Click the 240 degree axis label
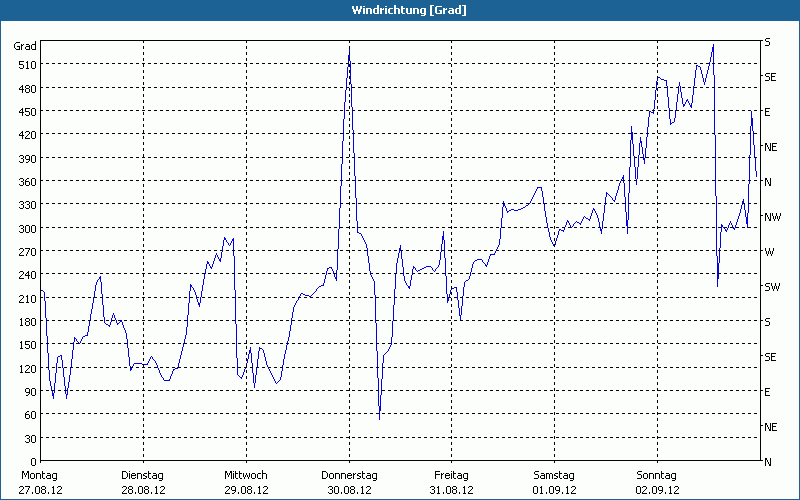Image resolution: width=800 pixels, height=500 pixels. (28, 276)
